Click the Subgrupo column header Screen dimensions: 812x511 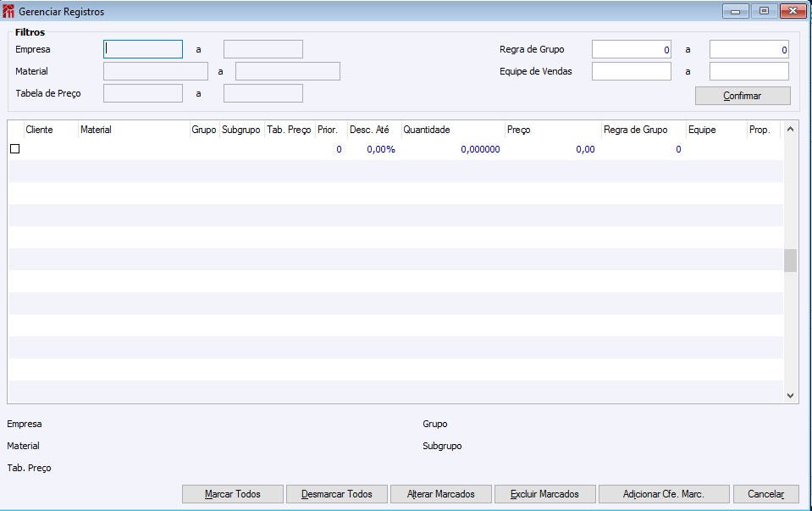241,130
